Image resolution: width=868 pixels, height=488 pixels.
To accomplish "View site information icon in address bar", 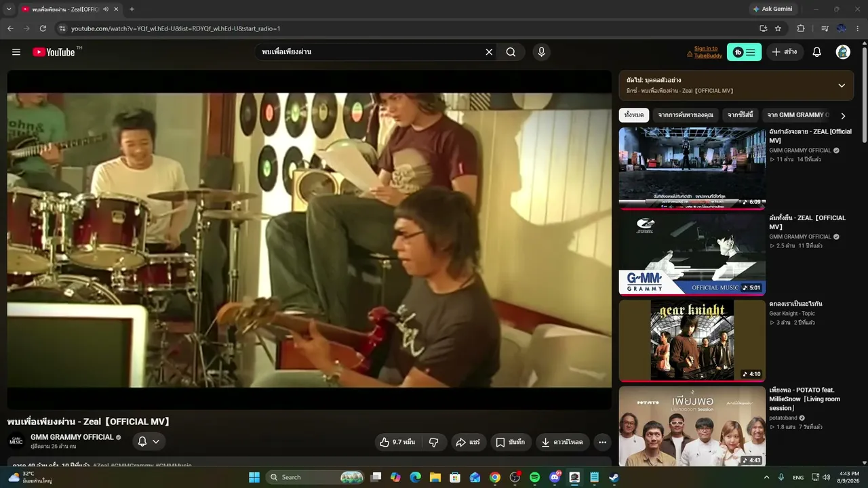I will point(62,28).
